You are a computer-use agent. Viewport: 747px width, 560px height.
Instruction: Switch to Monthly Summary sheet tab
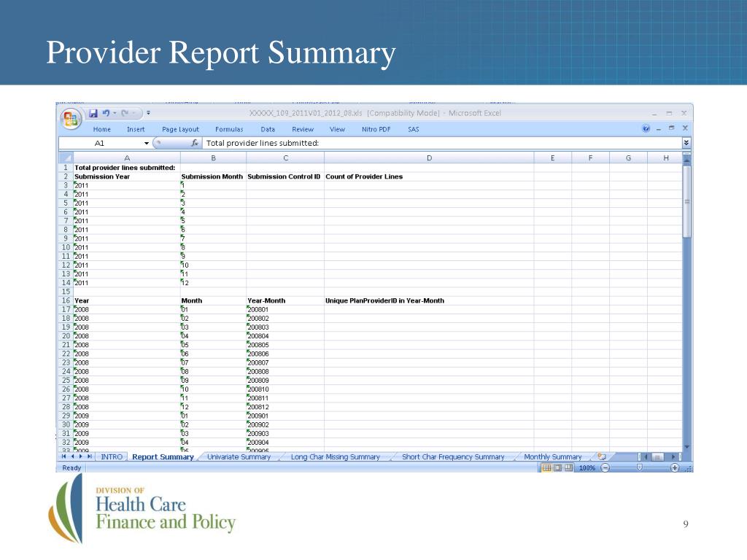(553, 456)
